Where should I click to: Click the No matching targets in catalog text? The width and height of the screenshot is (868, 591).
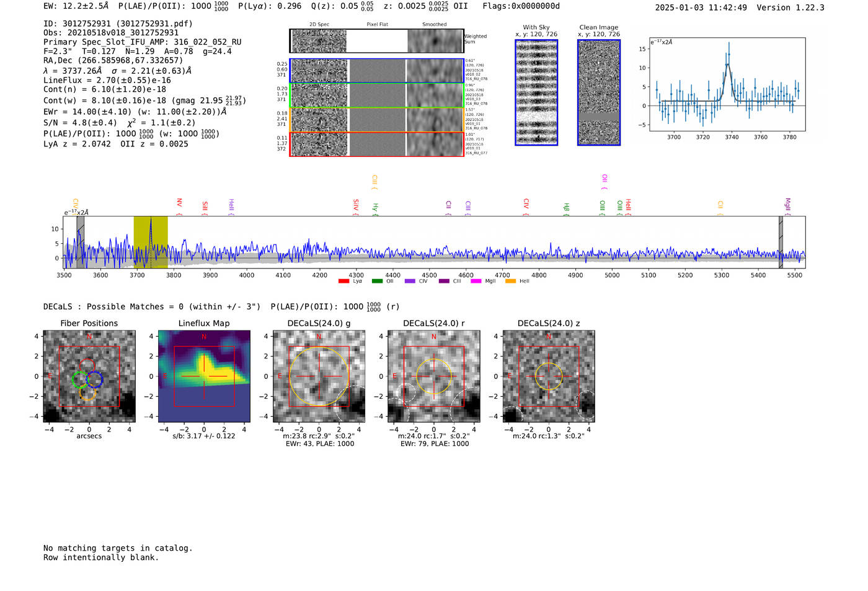pos(118,548)
